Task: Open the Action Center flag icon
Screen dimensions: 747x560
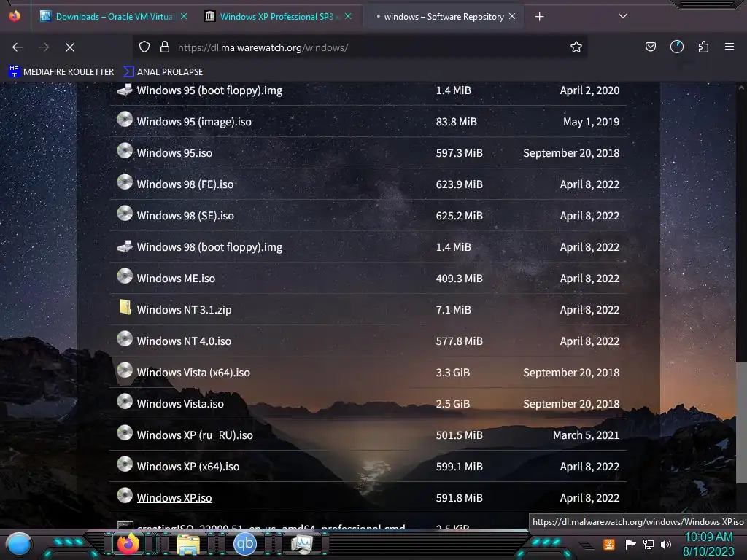Action: click(631, 544)
